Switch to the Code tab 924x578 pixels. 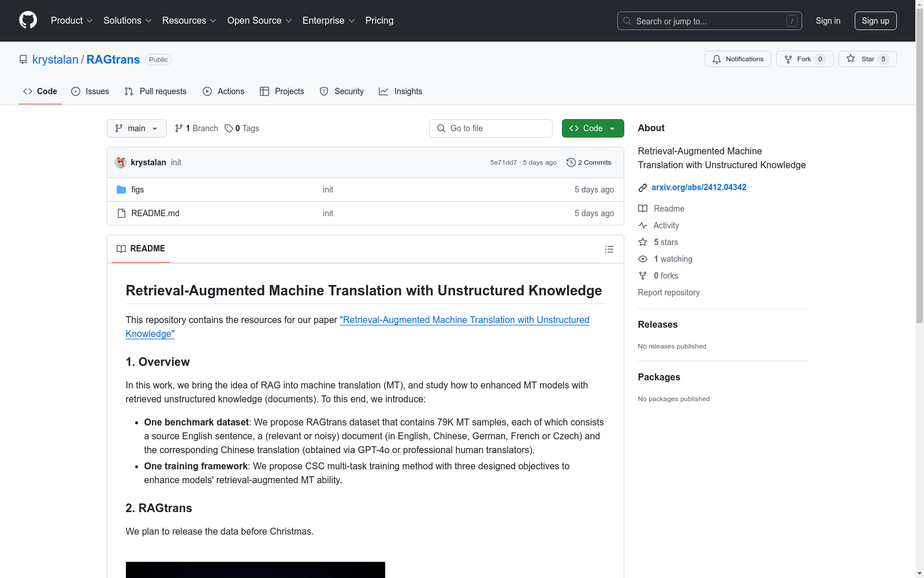click(x=40, y=91)
